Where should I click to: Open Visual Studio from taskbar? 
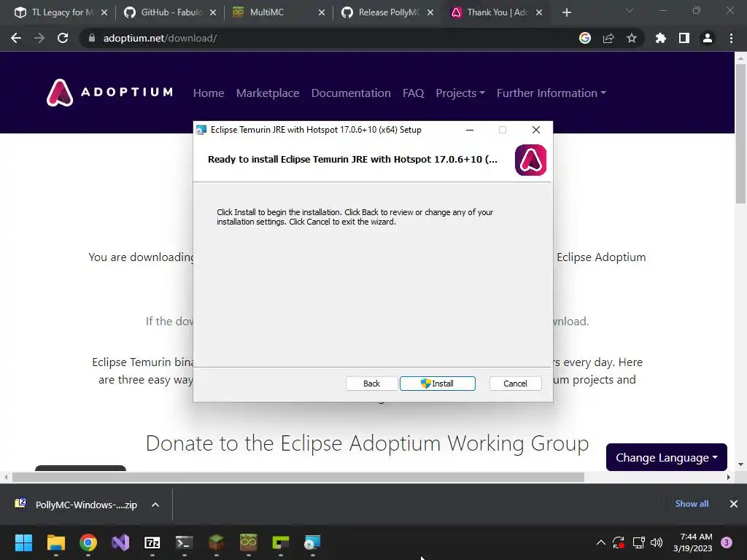coord(120,542)
